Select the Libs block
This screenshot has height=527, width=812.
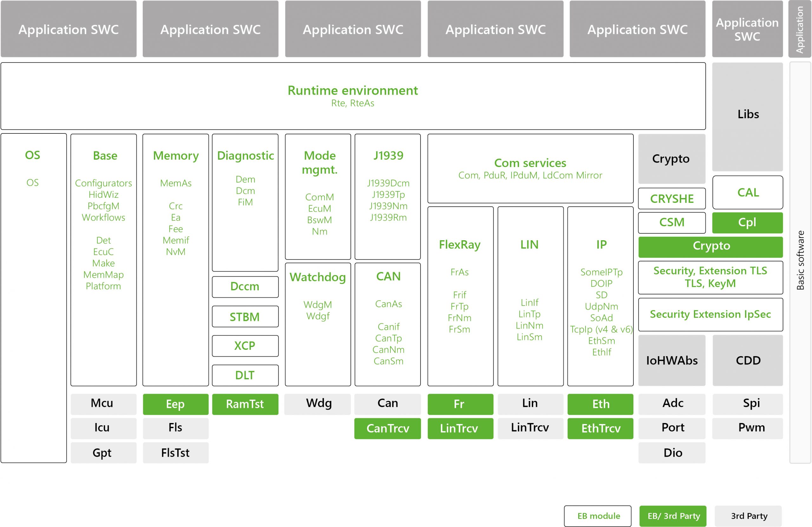coord(747,117)
